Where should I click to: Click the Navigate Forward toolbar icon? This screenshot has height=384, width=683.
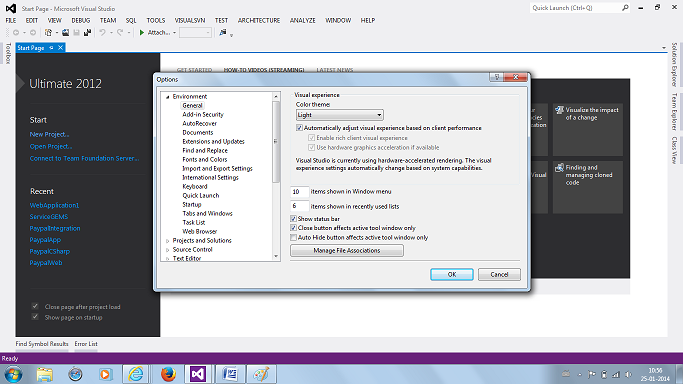tap(33, 33)
